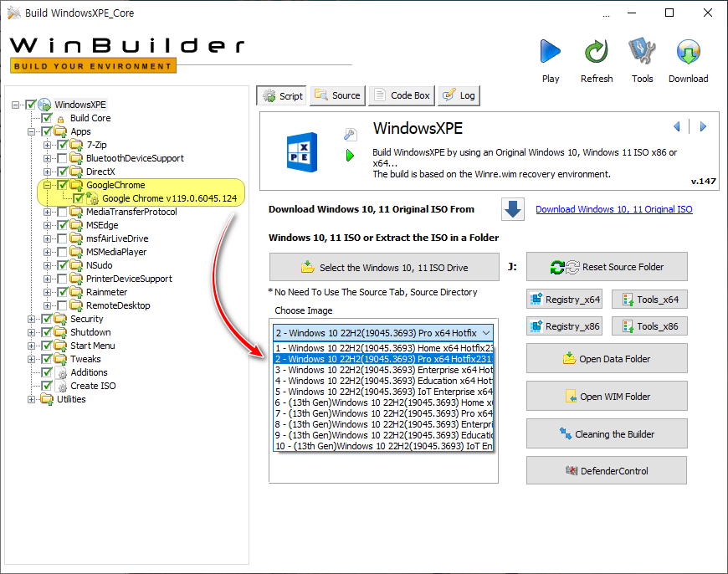
Task: Click the DirectX folder icon
Action: [x=76, y=172]
